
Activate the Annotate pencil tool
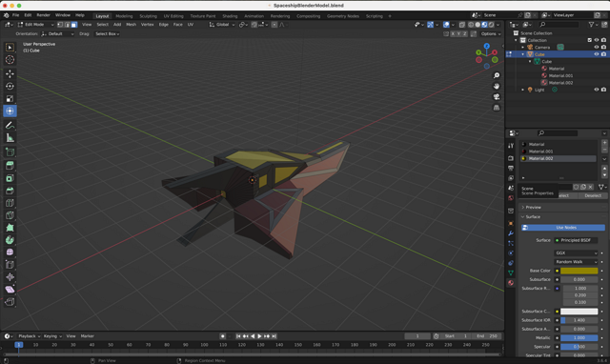[x=10, y=125]
